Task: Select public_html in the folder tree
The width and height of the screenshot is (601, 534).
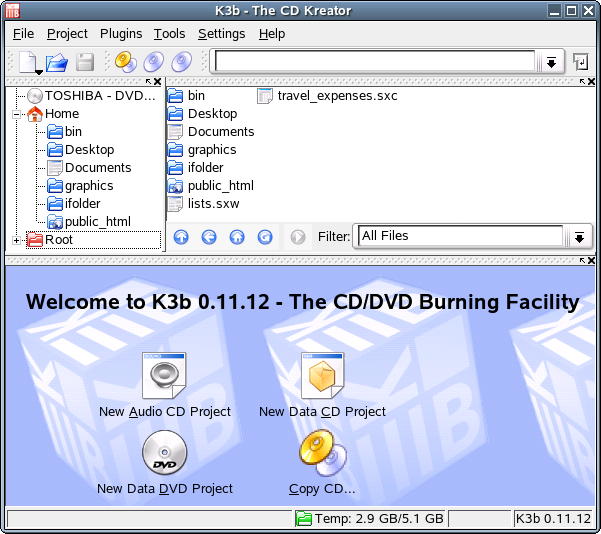Action: click(89, 222)
